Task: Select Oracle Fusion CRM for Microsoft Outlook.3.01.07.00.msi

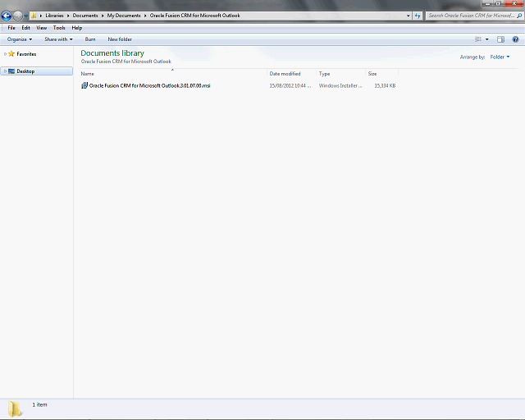Action: [x=149, y=86]
